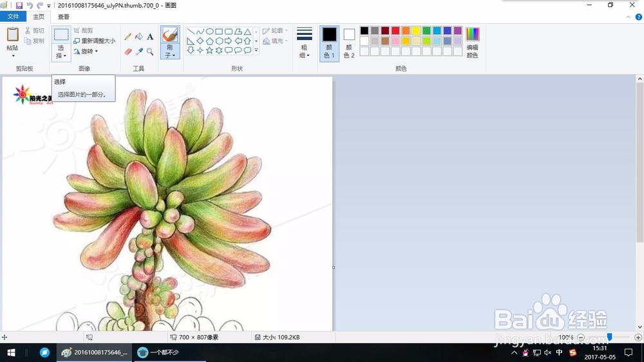Viewport: 644px width, 362px height.
Task: Open the notification center icon
Action: pyautogui.click(x=629, y=352)
